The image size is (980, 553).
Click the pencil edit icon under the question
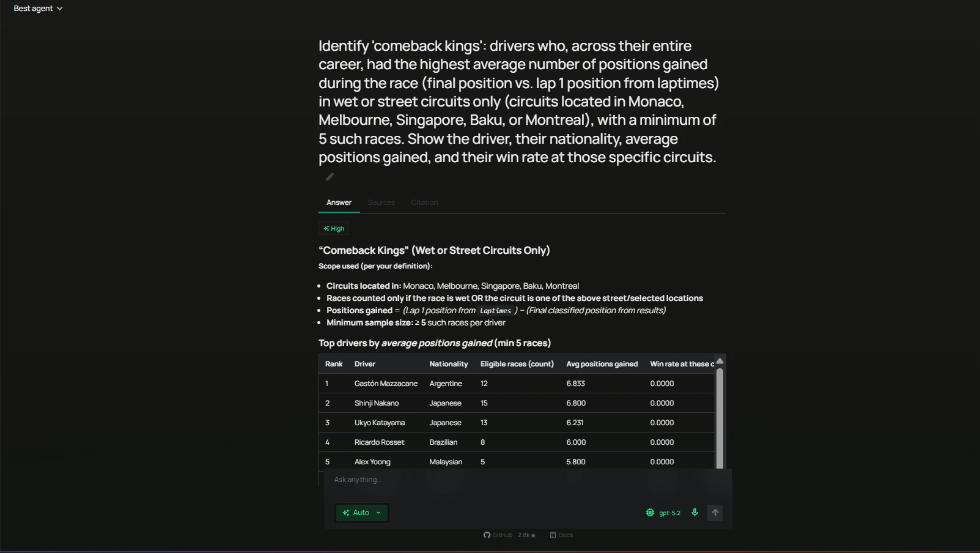330,177
